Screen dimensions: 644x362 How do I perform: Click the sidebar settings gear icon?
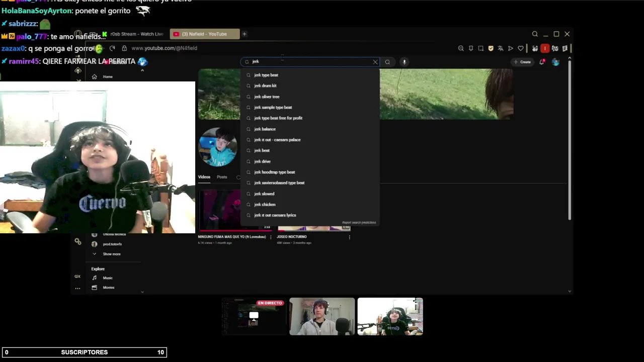click(x=78, y=241)
